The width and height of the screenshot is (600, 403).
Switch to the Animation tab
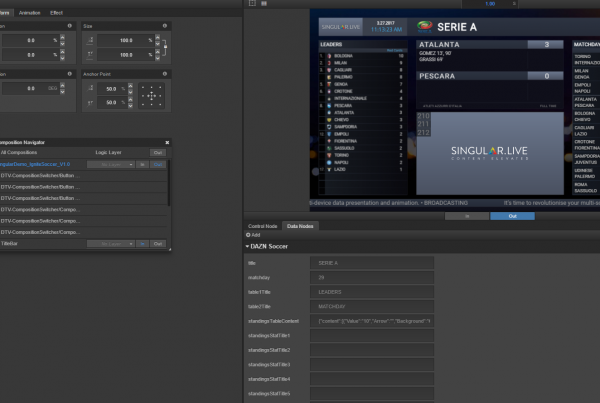coord(29,13)
